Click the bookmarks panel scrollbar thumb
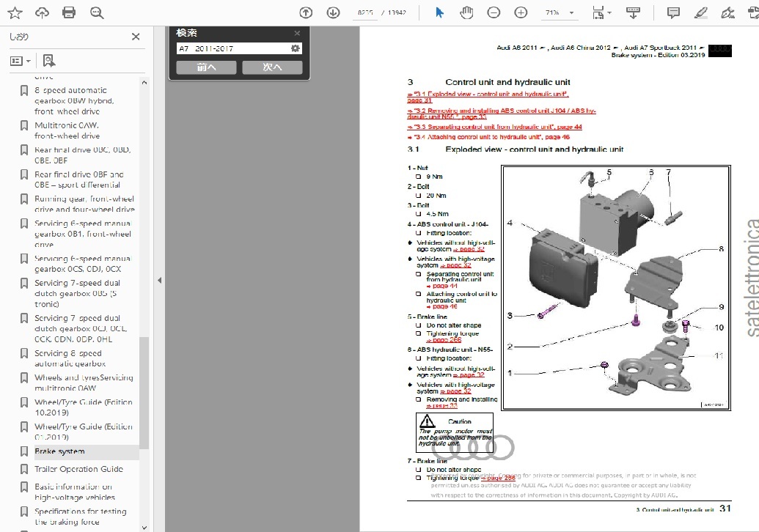 click(x=144, y=393)
